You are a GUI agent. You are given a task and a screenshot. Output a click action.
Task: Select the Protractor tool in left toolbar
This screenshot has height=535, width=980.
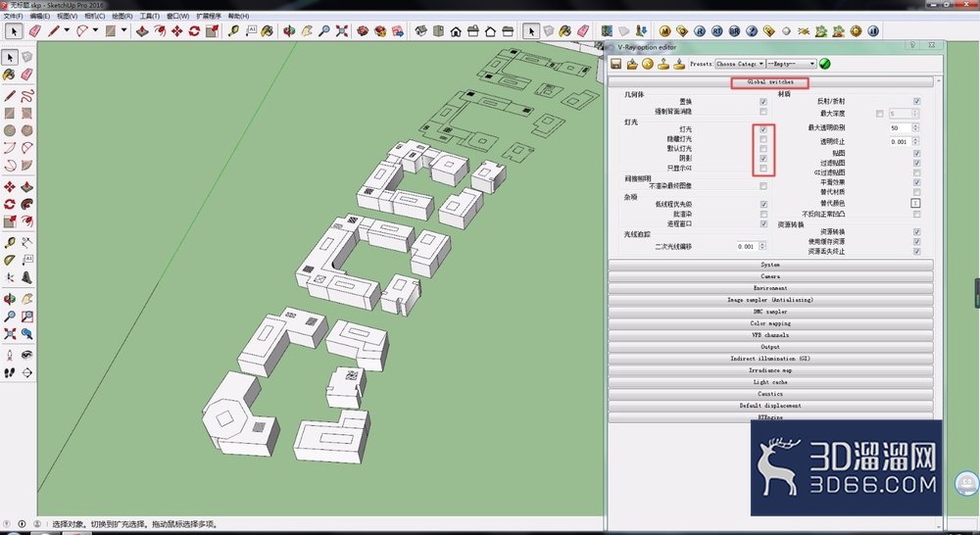[10, 260]
